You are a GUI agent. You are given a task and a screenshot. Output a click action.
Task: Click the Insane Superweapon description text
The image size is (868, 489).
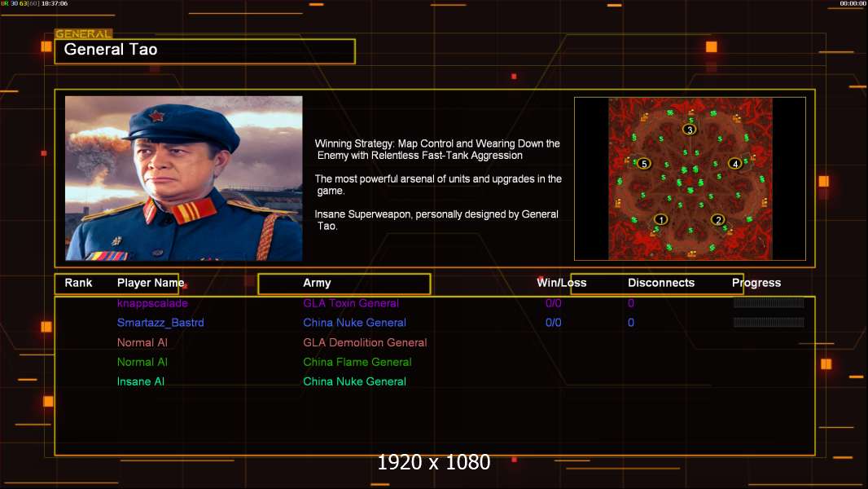pyautogui.click(x=436, y=220)
